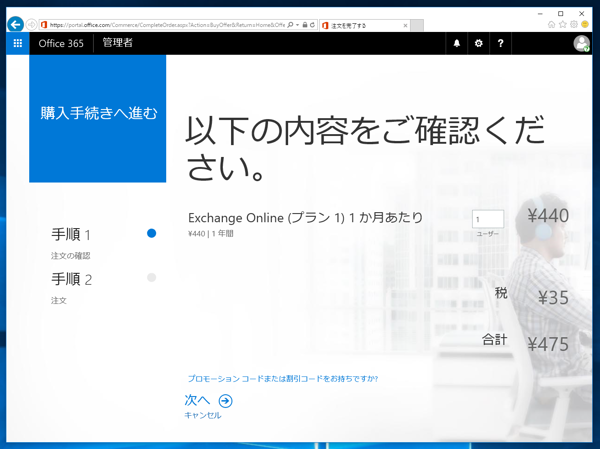The height and width of the screenshot is (449, 600).
Task: Open the favorites star icon
Action: [562, 24]
